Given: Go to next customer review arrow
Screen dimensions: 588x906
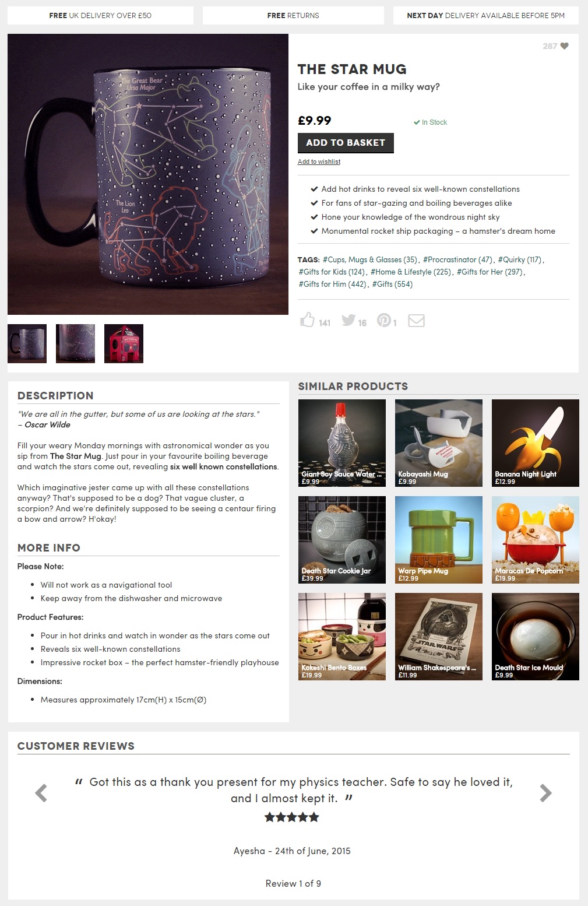Looking at the screenshot, I should tap(545, 793).
